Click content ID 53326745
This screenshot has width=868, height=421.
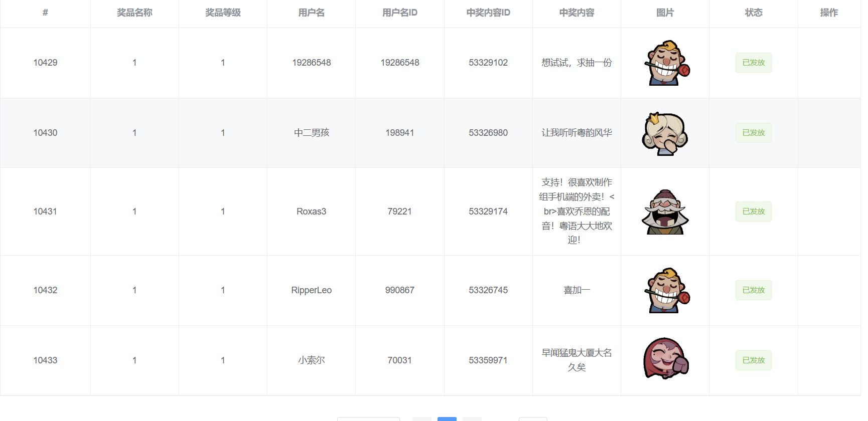(x=488, y=290)
